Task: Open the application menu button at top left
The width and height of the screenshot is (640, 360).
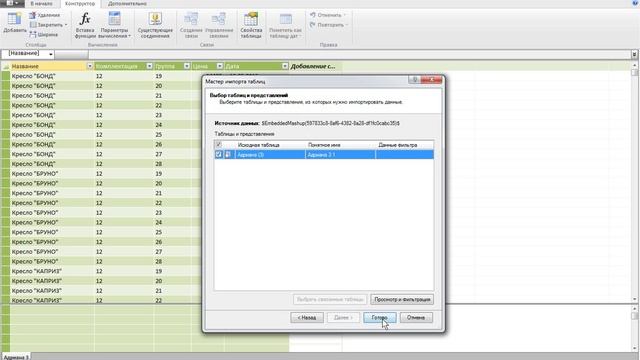Action: tap(12, 3)
